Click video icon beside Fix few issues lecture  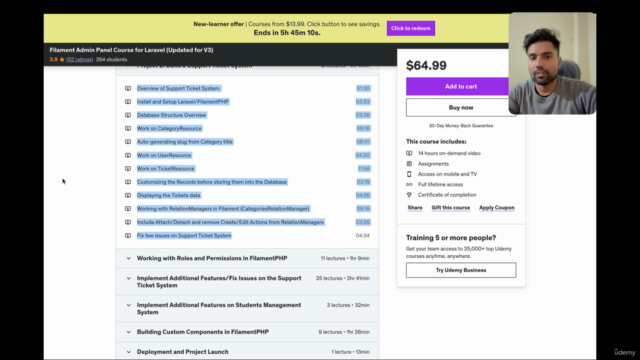coord(128,236)
